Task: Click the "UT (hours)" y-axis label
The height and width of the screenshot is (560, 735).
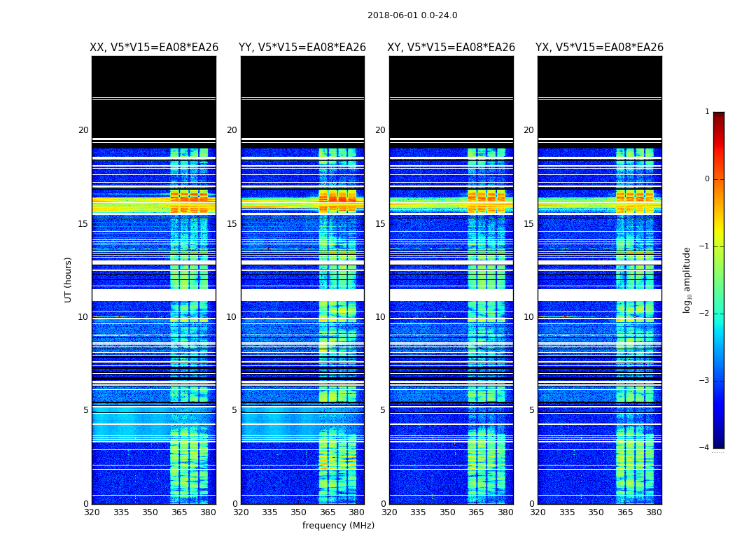Action: [x=69, y=279]
